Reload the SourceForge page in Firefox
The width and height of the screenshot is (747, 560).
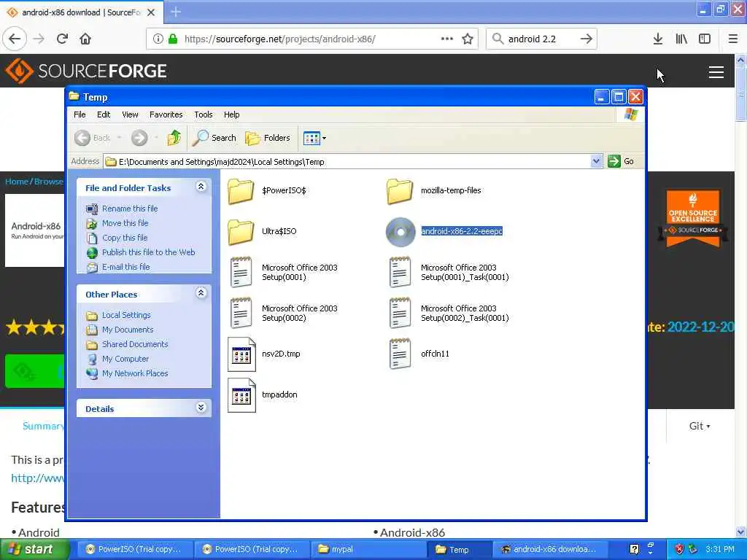pyautogui.click(x=62, y=39)
